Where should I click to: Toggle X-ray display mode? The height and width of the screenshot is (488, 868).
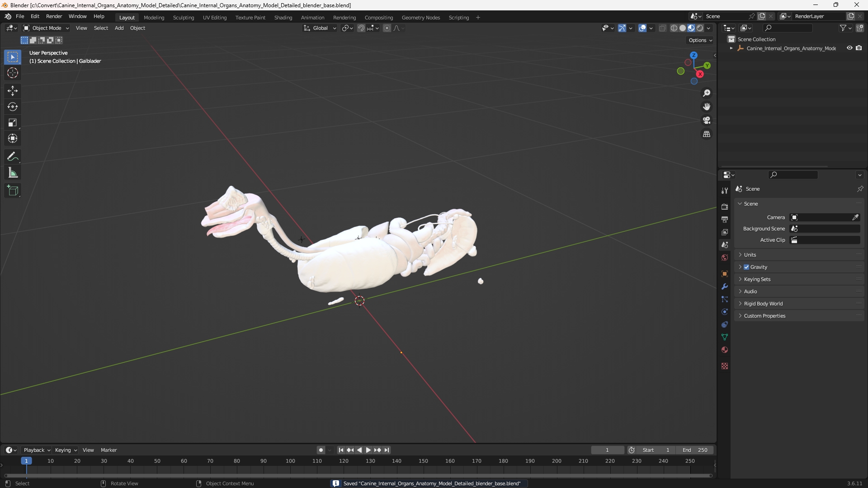point(663,28)
